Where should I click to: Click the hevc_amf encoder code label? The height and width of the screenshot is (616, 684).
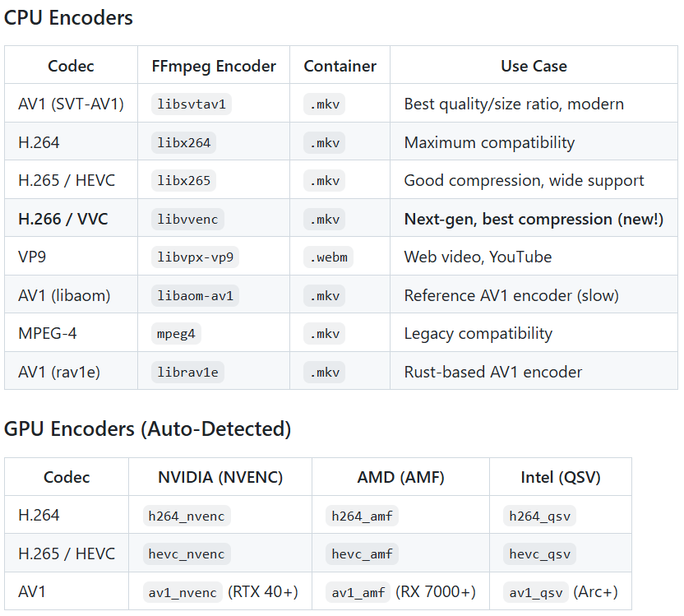click(362, 553)
